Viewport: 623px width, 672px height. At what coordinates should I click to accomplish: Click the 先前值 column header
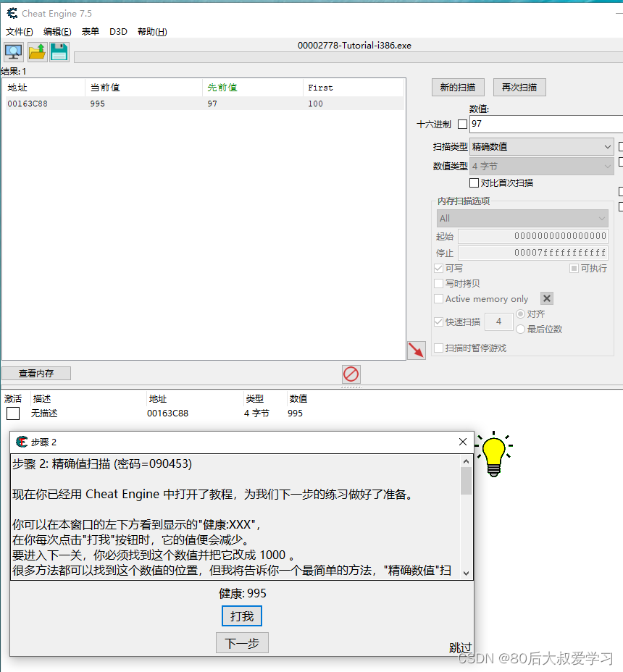(x=253, y=88)
